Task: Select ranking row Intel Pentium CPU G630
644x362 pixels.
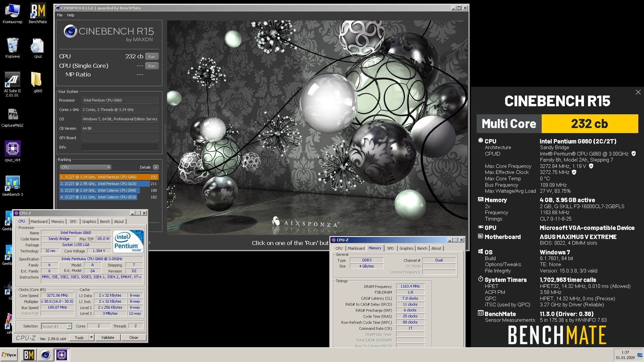Action: pos(109,184)
